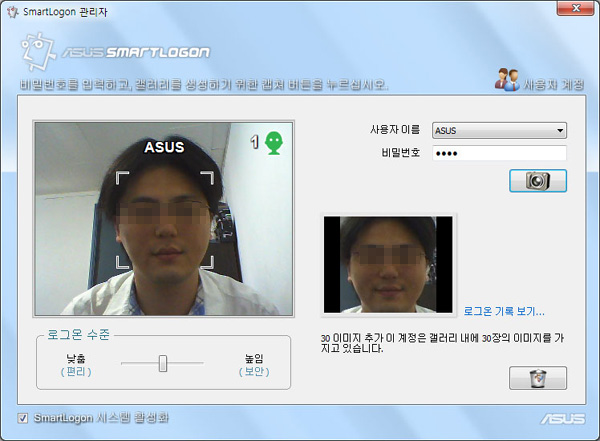Click the ASUS SmartLogon robot logo
The width and height of the screenshot is (600, 441).
[38, 52]
